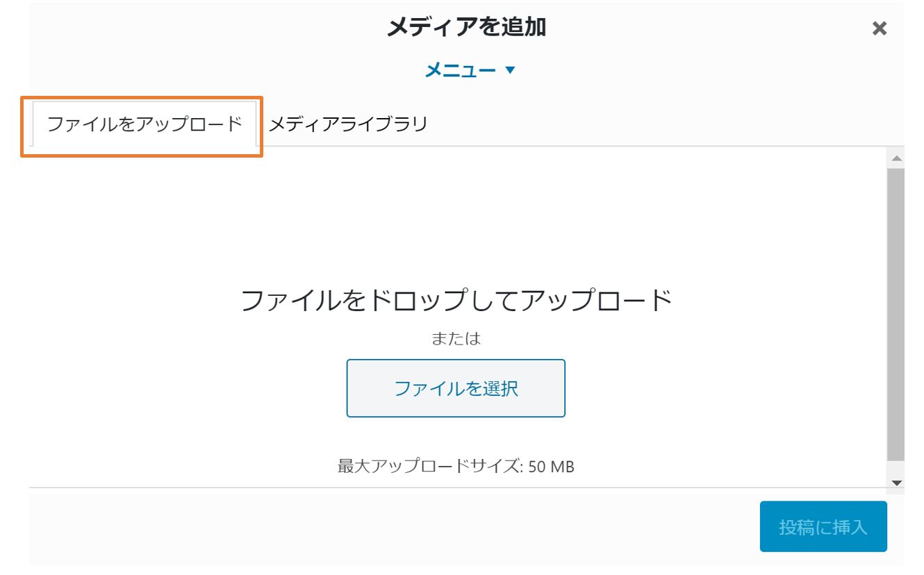The height and width of the screenshot is (575, 924).
Task: Close the メディアを追加 dialog with X
Action: (879, 28)
